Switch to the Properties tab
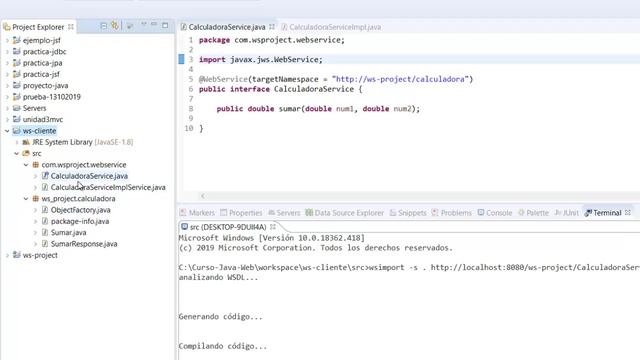The image size is (640, 360). point(241,213)
